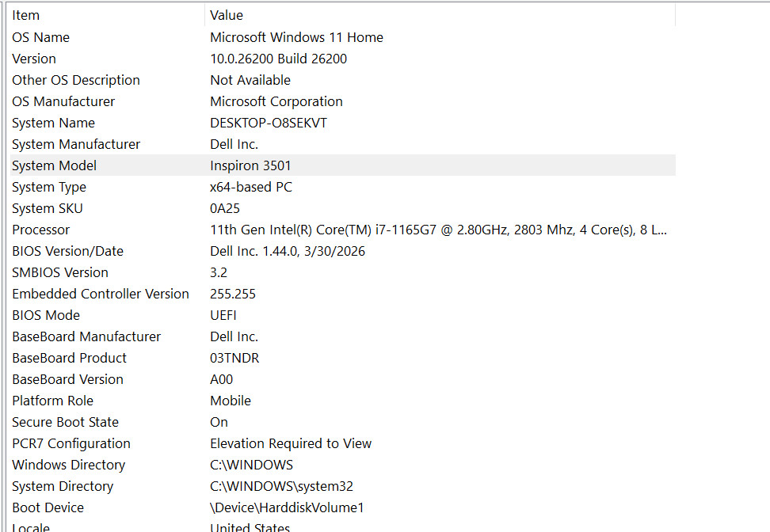Select the BIOS Version/Date row
Image resolution: width=770 pixels, height=532 pixels.
click(x=343, y=251)
